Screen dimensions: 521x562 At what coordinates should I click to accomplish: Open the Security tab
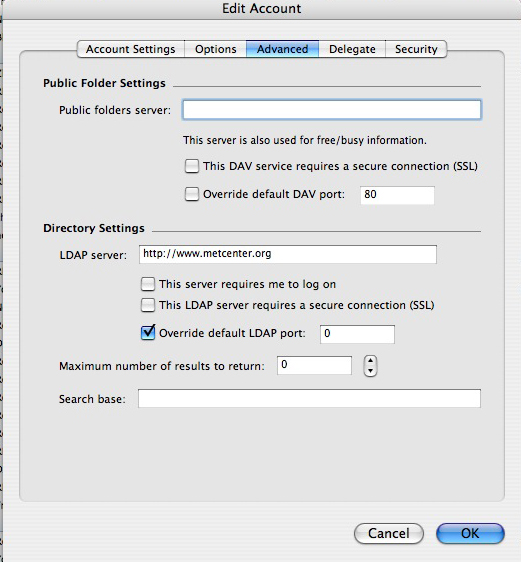[416, 49]
